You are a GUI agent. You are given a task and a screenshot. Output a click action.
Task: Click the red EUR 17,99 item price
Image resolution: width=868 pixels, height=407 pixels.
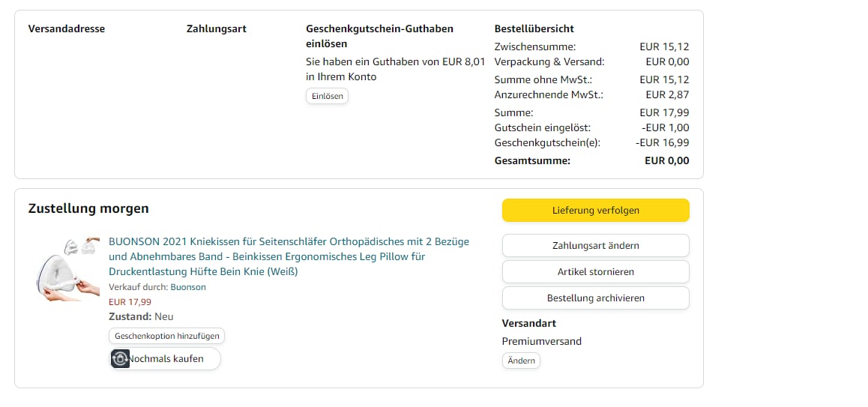[130, 302]
